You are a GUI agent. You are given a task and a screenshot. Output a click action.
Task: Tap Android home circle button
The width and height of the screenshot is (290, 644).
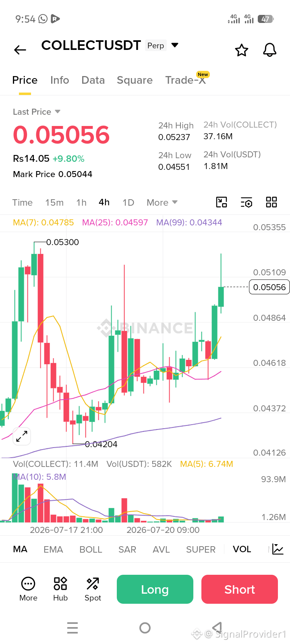[145, 628]
